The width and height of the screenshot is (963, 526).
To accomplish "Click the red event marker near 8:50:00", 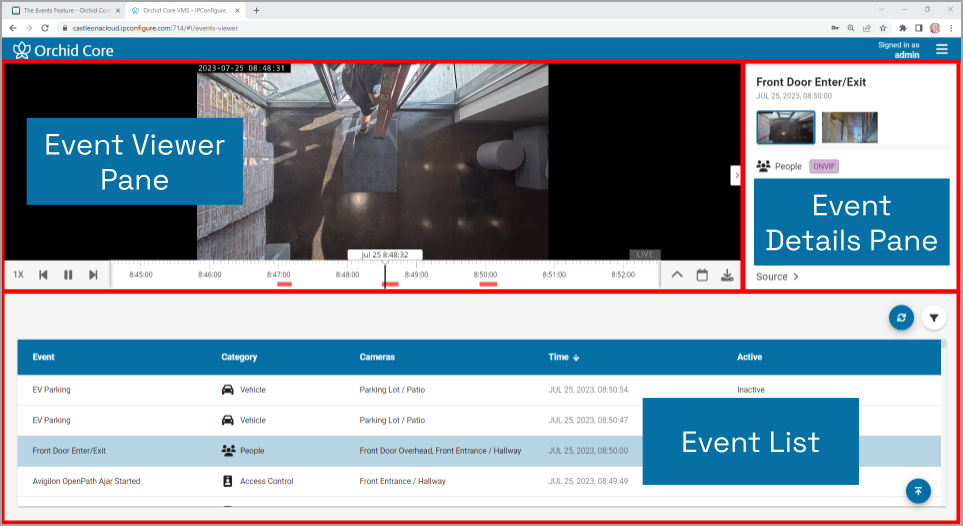I will tap(488, 284).
